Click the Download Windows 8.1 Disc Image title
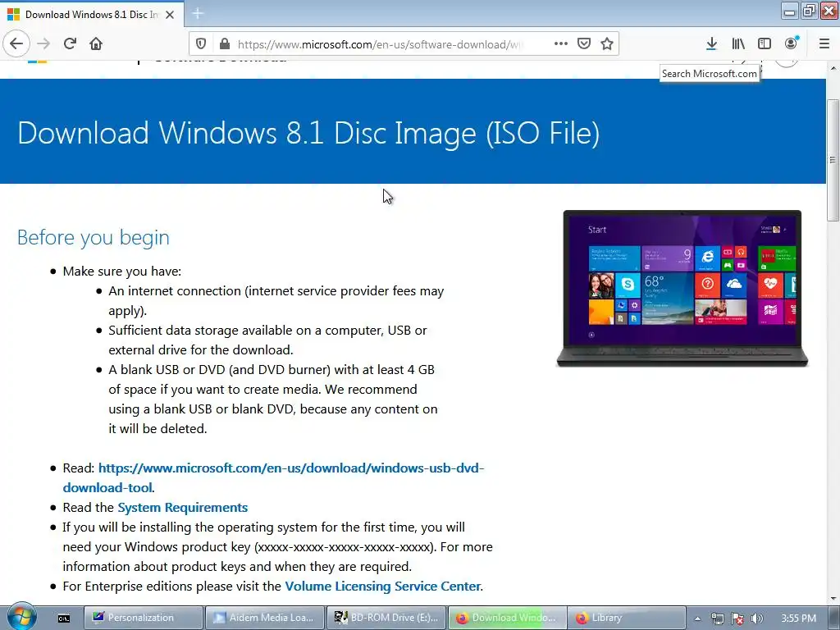840x630 pixels. [308, 133]
